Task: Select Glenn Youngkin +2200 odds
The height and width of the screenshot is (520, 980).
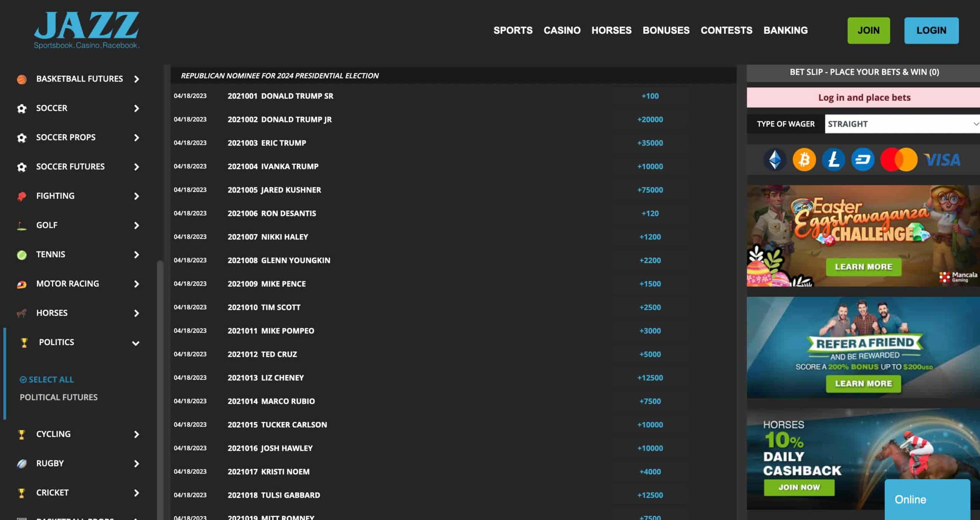Action: pyautogui.click(x=650, y=260)
